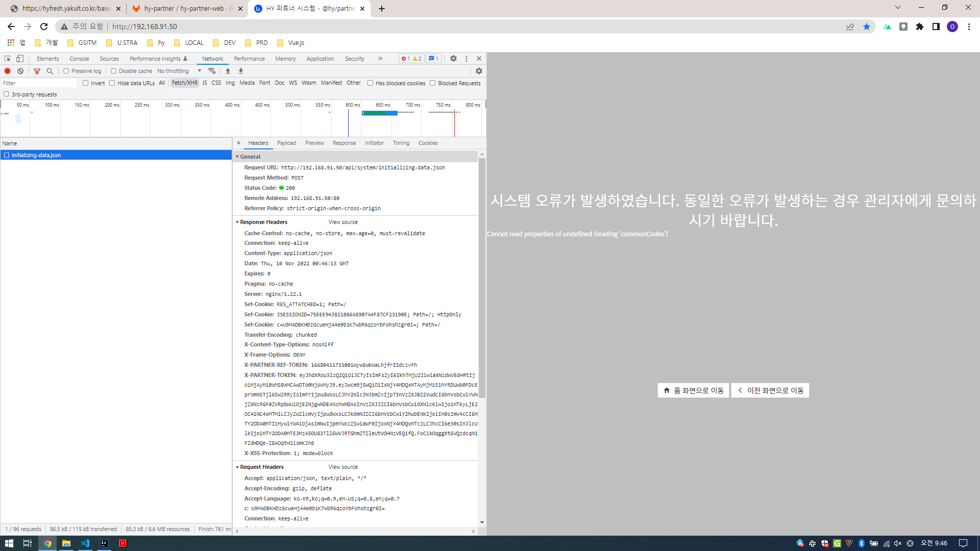Open DevTools settings gear
This screenshot has width=980, height=551.
click(453, 59)
